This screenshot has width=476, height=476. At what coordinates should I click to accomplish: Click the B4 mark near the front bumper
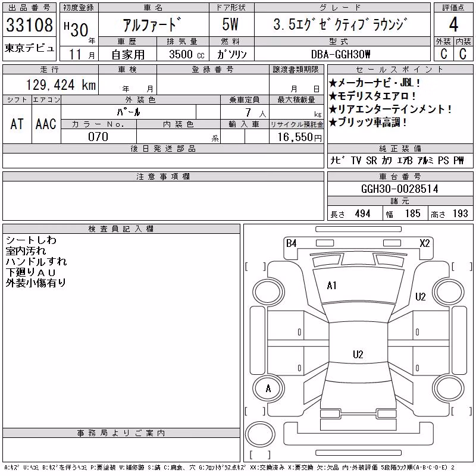point(291,243)
